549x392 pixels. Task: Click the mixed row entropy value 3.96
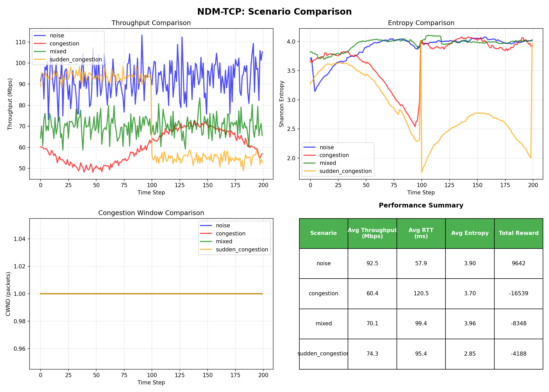[x=470, y=324]
